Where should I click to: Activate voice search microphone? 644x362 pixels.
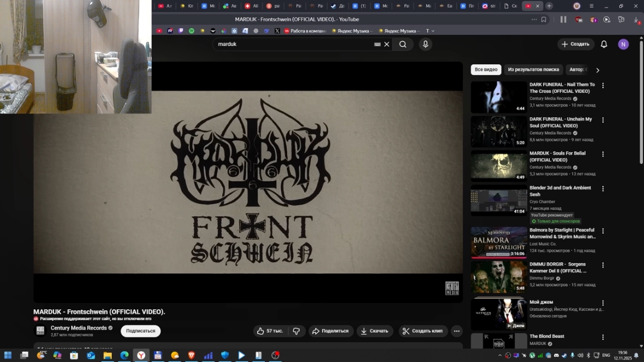(425, 45)
